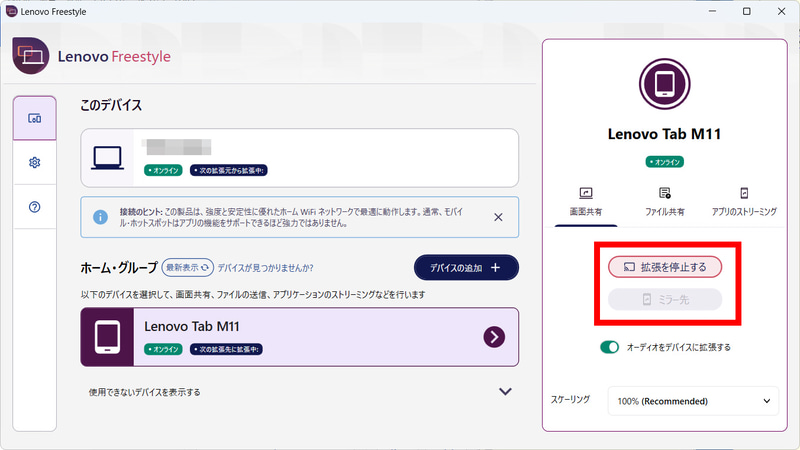The image size is (800, 450).
Task: Click the ホーム・グループ heading
Action: tap(119, 268)
